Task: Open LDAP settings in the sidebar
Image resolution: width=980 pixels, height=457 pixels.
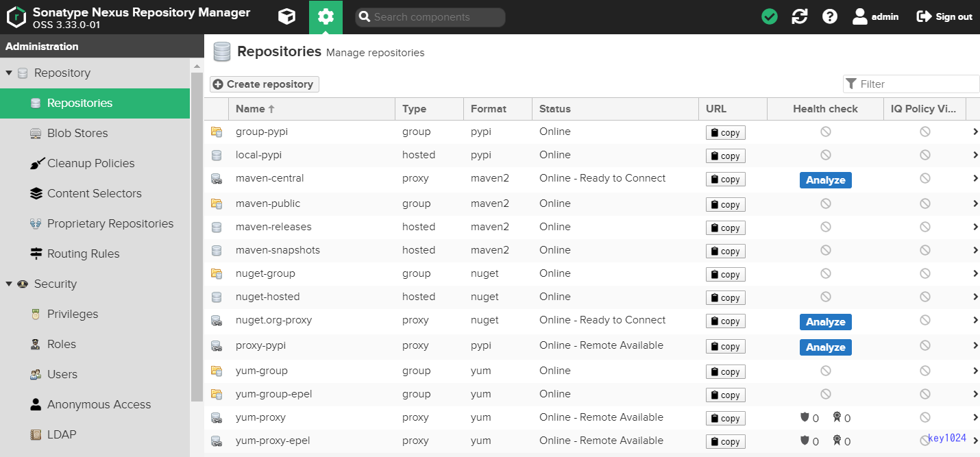Action: point(95,435)
